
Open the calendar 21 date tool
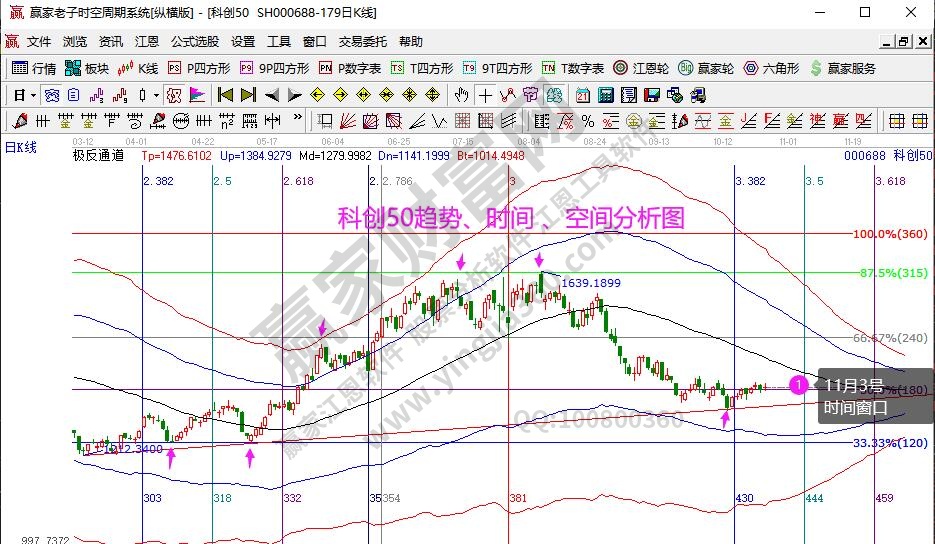pos(583,95)
